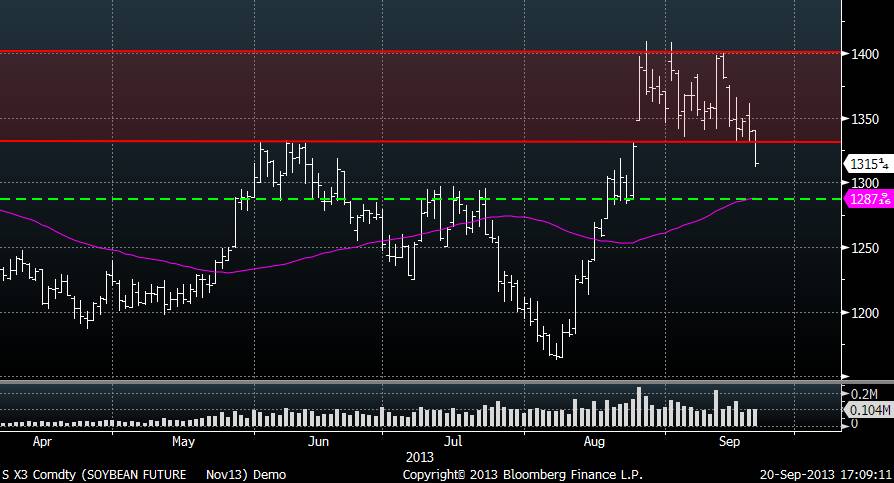The image size is (894, 483).
Task: Select the Jun month label
Action: point(318,440)
